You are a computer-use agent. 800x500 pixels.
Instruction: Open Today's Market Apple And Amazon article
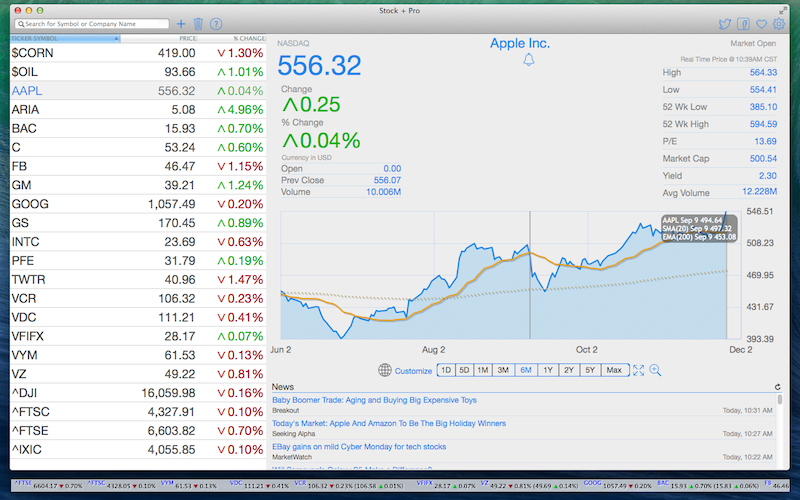(389, 423)
